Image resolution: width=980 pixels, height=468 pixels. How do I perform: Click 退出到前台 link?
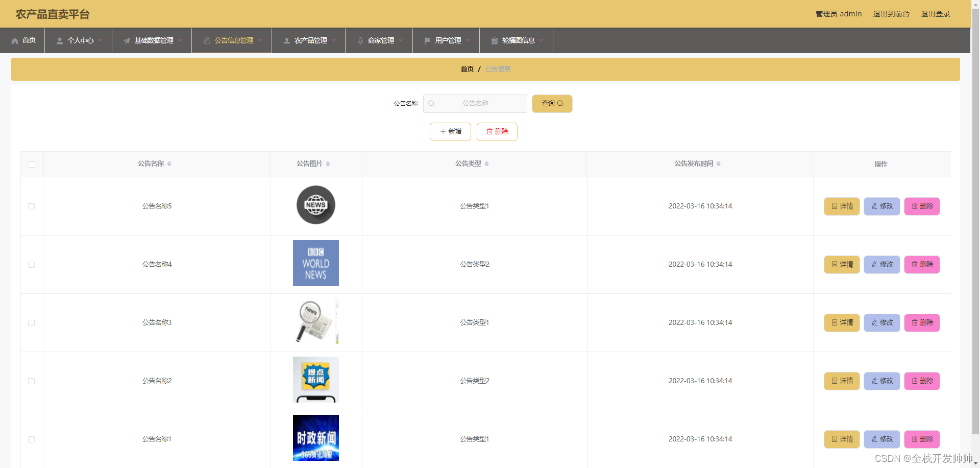[891, 14]
